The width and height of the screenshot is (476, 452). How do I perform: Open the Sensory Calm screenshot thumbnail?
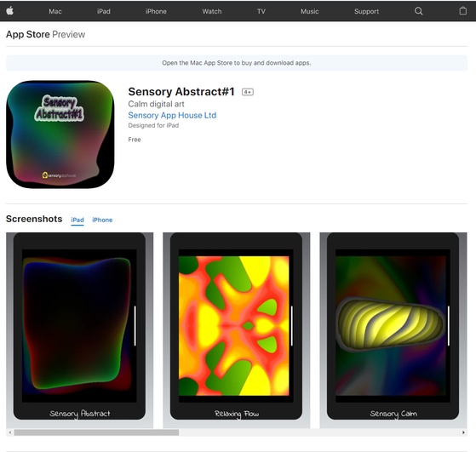(x=393, y=329)
